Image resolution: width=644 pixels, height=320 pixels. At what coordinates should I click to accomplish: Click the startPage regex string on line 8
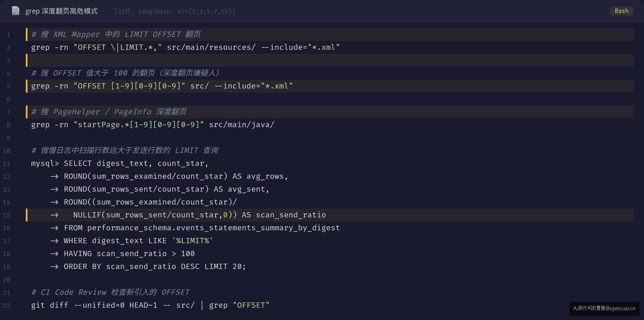pos(139,125)
